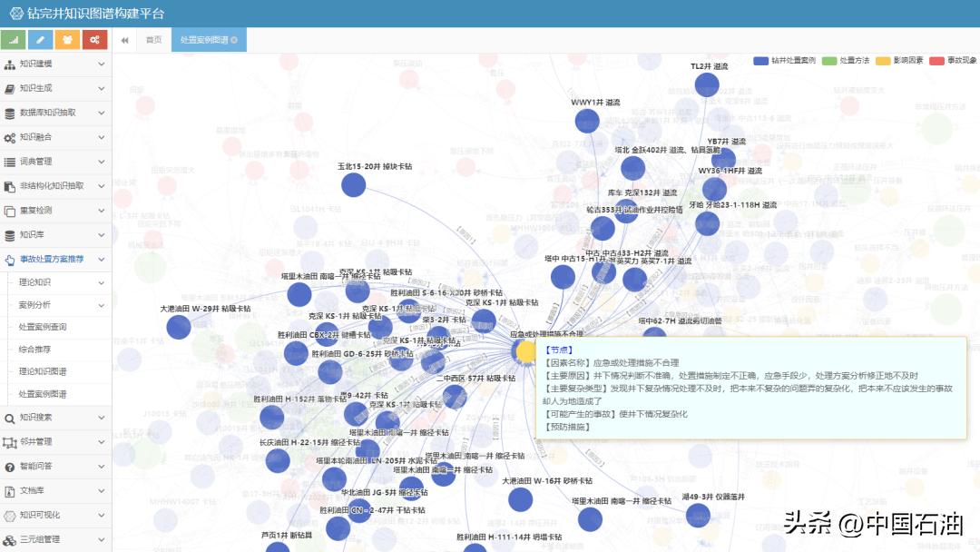
Task: Click the green 处置方法 legend swatch
Action: tap(828, 61)
